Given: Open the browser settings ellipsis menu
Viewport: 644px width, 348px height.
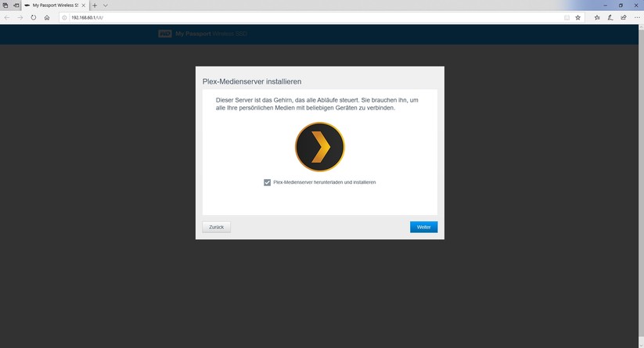Looking at the screenshot, I should [x=637, y=18].
